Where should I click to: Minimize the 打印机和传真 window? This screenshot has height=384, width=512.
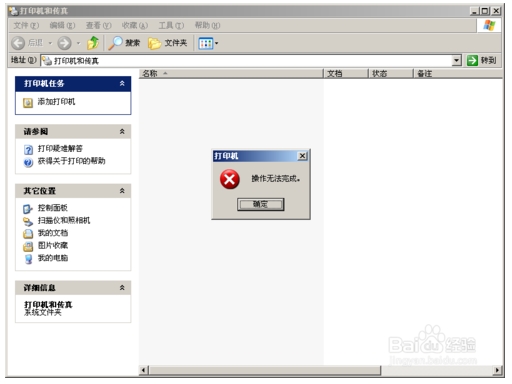(475, 11)
